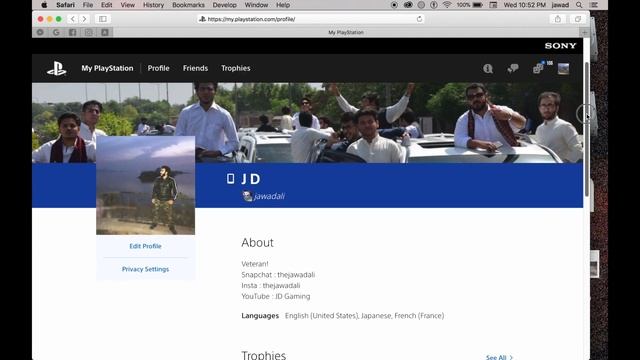640x360 pixels.
Task: Go back with Safari's back arrow
Action: click(73, 19)
